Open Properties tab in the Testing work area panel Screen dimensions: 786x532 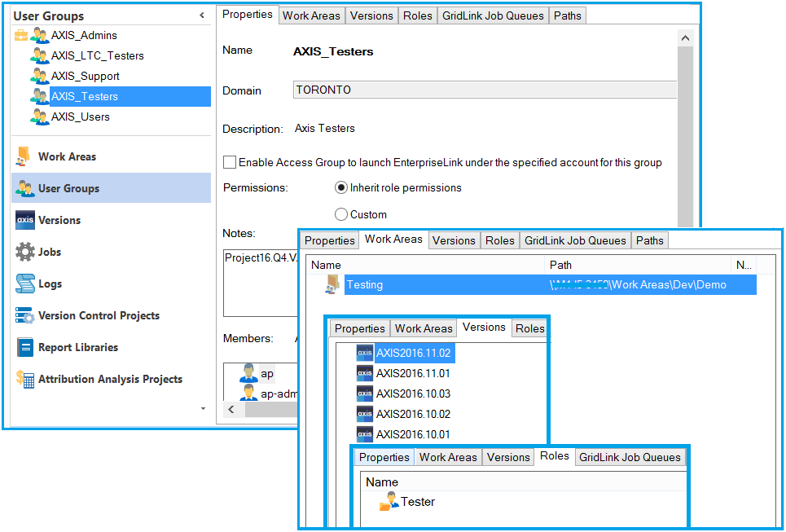click(x=330, y=240)
